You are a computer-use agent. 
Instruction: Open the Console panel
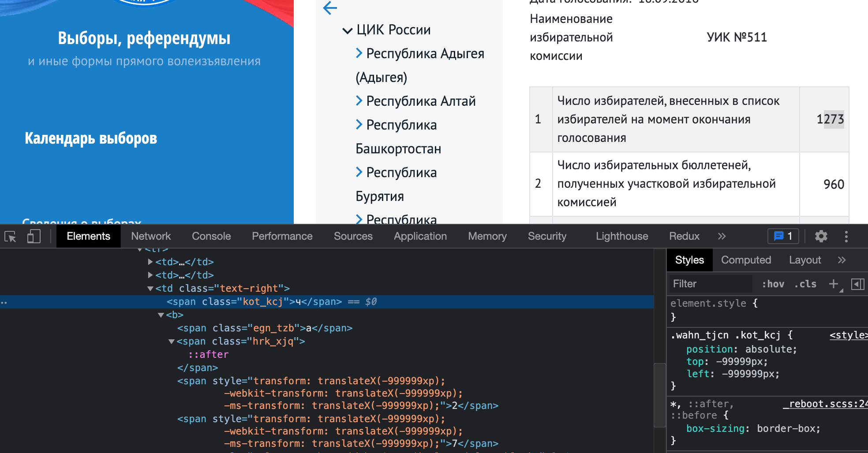point(211,236)
